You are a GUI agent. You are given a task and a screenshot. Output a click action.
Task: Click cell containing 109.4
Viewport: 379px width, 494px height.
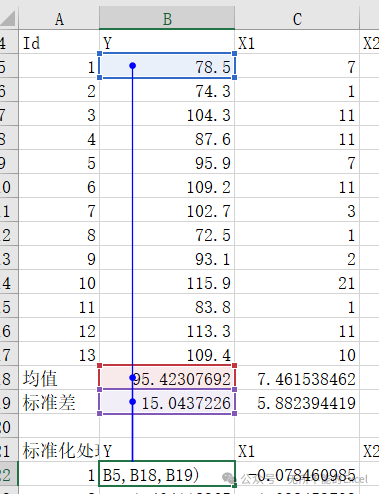pyautogui.click(x=167, y=354)
